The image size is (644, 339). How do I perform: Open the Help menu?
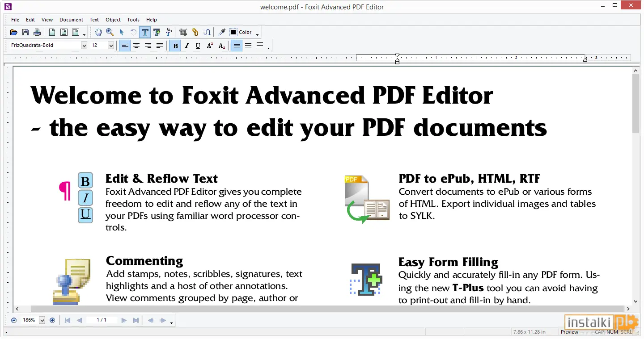(x=152, y=20)
